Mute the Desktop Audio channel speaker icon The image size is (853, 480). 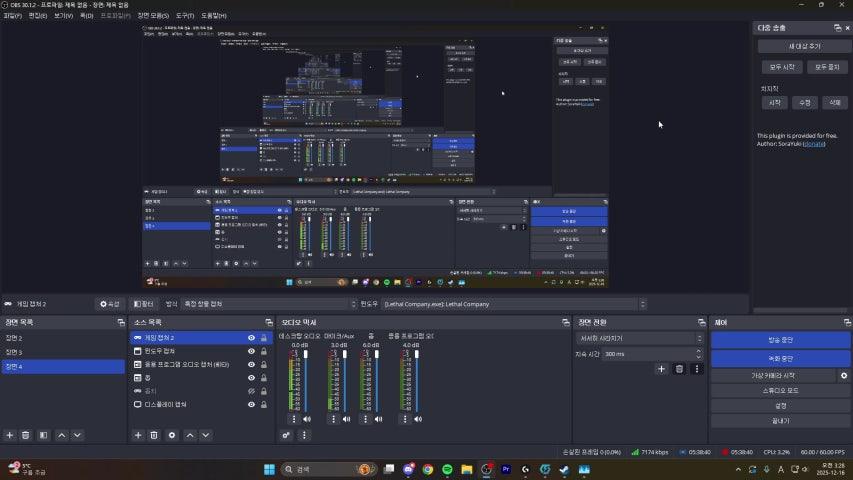click(x=307, y=419)
